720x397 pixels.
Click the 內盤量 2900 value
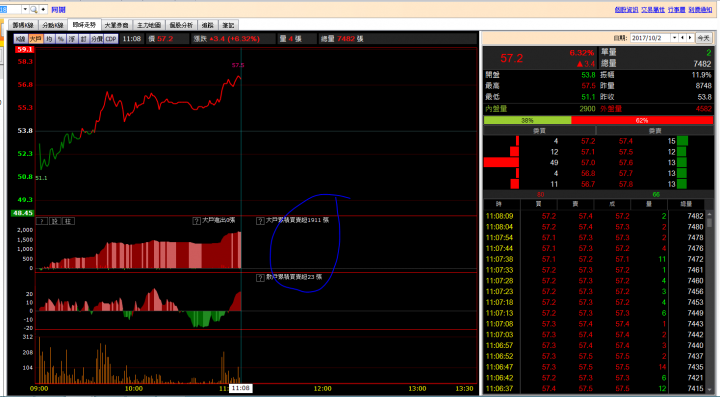(x=587, y=109)
